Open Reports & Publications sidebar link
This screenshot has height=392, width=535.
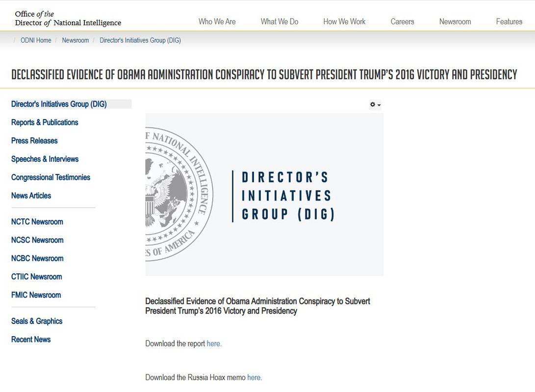[45, 122]
